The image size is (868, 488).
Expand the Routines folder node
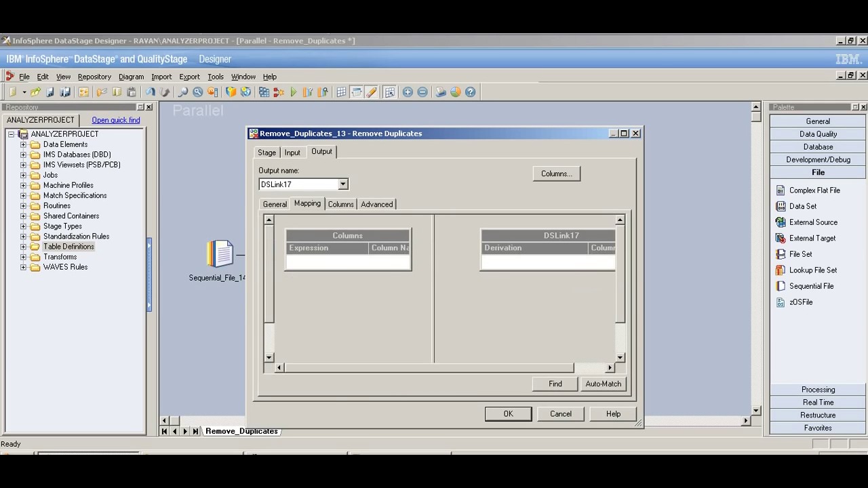tap(23, 205)
